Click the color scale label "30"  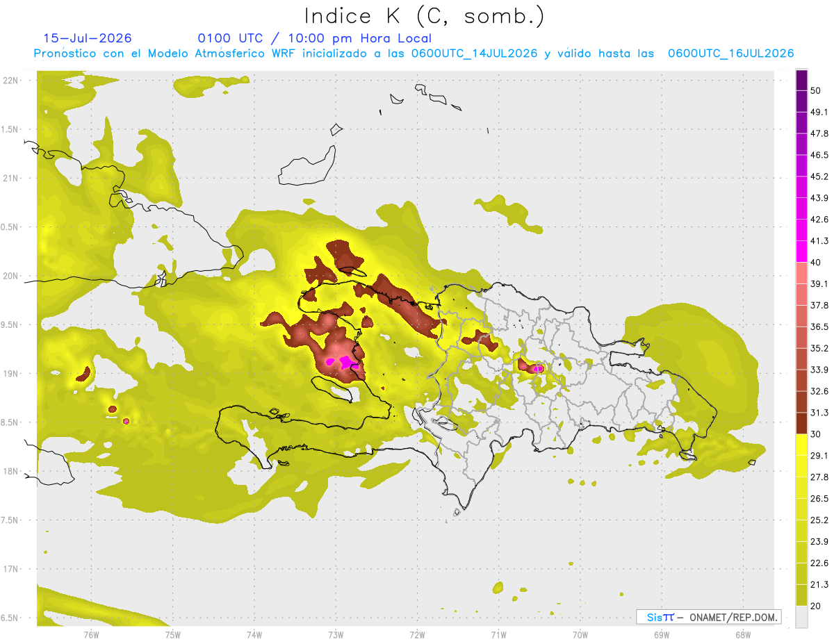click(817, 434)
